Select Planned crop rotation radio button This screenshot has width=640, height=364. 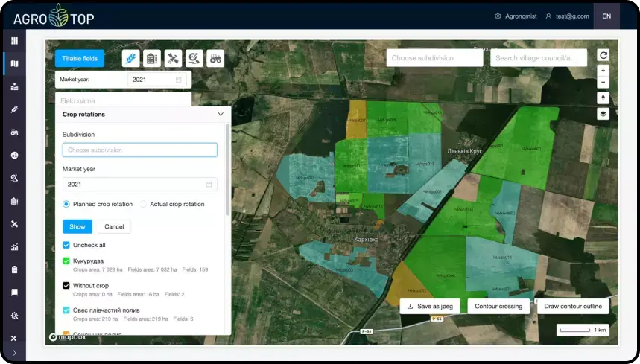pyautogui.click(x=66, y=204)
